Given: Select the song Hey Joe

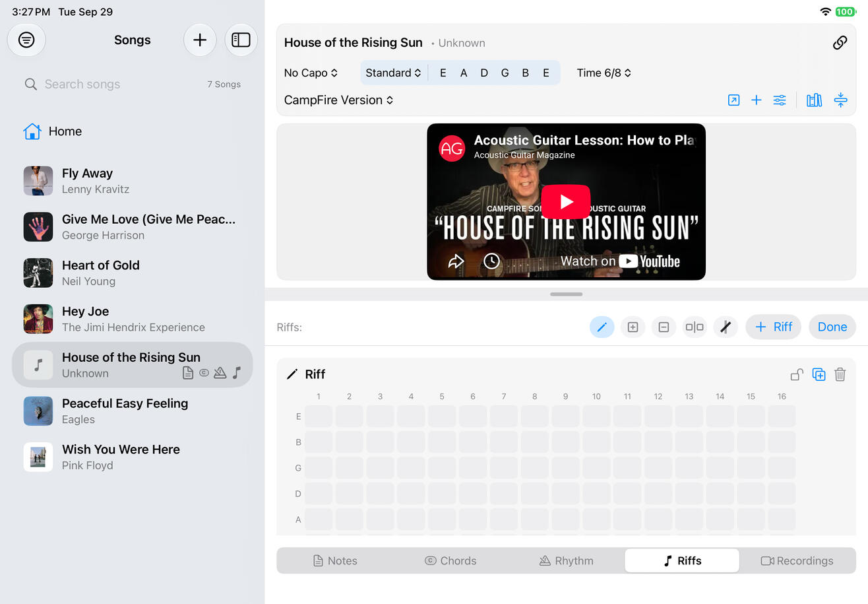Looking at the screenshot, I should [132, 319].
